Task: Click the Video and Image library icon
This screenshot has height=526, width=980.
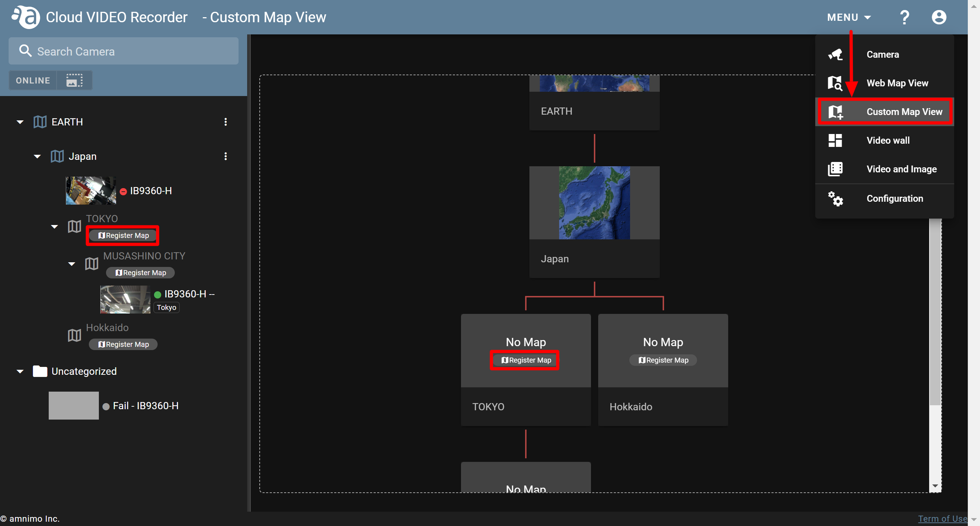Action: (835, 169)
